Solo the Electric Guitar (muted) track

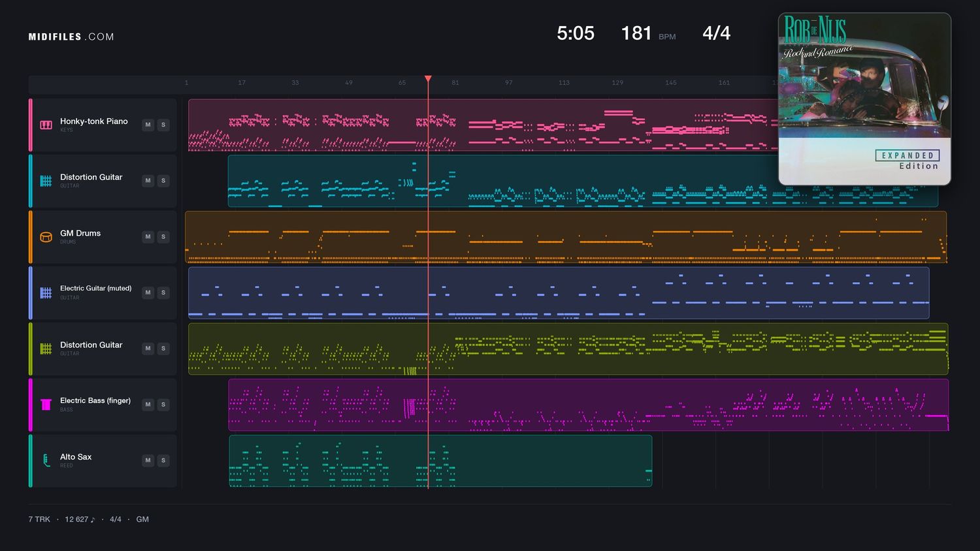[163, 292]
